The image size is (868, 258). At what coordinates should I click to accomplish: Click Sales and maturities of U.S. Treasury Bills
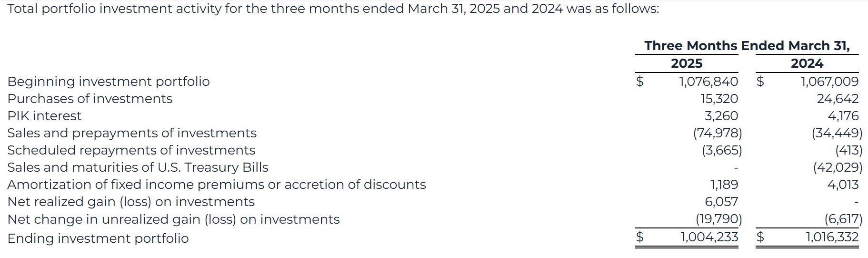[x=138, y=167]
